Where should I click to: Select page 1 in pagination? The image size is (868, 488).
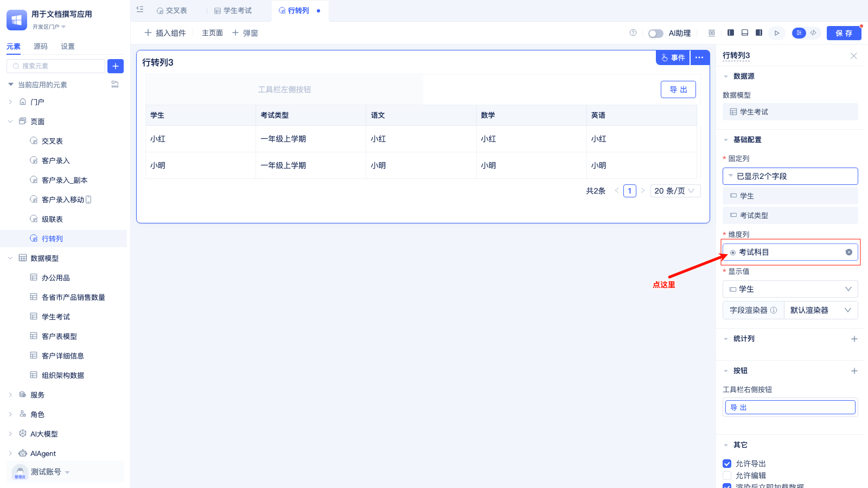pyautogui.click(x=630, y=191)
